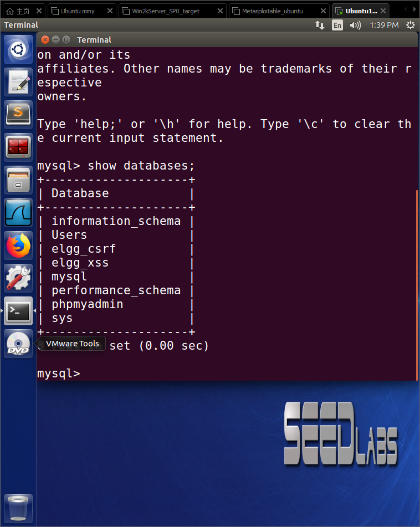Screen dimensions: 420x527
Task: Click the Terminal label in top panel
Action: point(21,25)
